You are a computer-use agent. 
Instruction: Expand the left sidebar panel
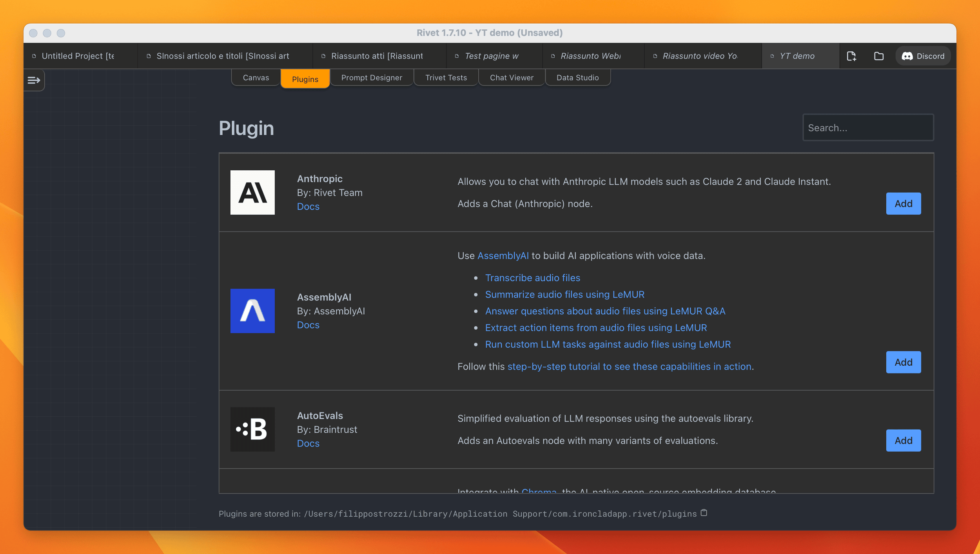(34, 80)
